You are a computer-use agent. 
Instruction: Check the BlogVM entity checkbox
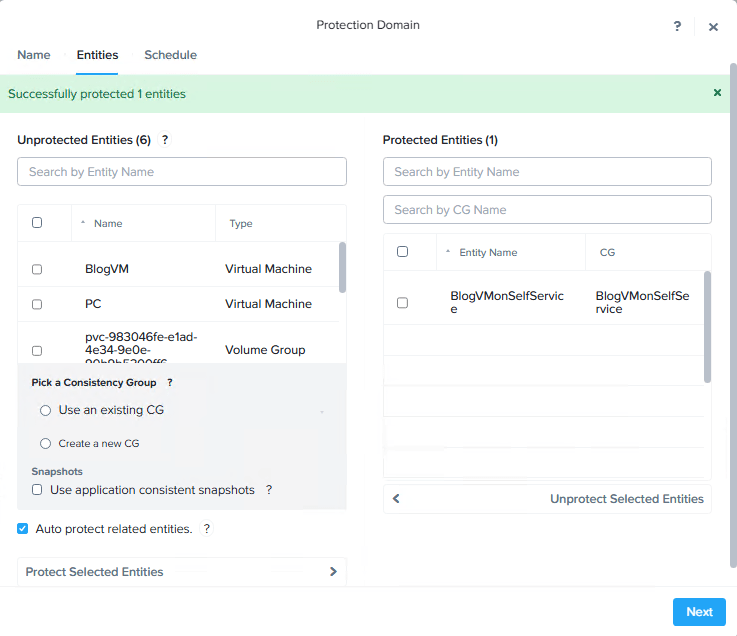[37, 269]
